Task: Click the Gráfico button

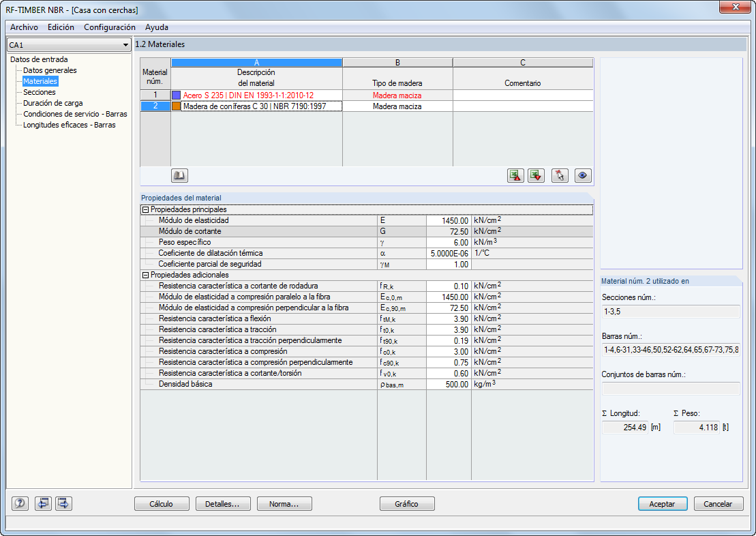Action: click(407, 504)
